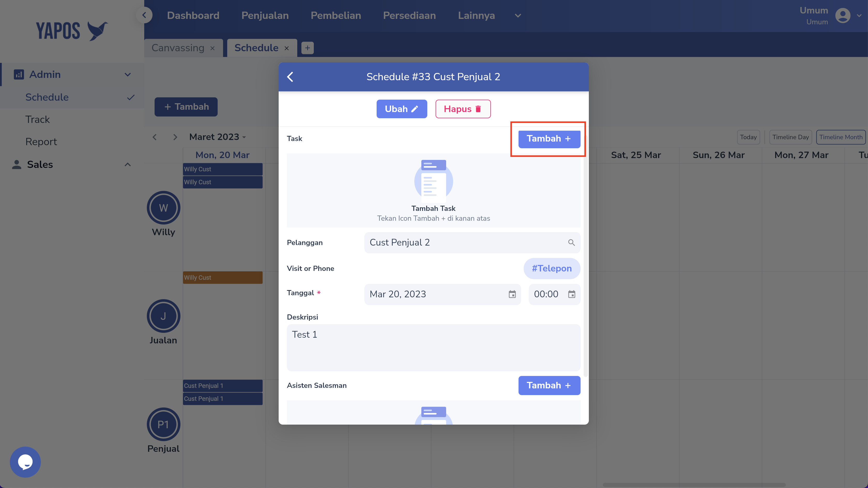Screen dimensions: 868x488
Task: Open the account dropdown chevron beside the avatar
Action: (x=859, y=16)
